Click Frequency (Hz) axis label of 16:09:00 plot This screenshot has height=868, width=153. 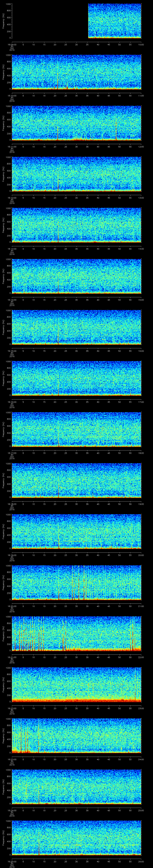tap(3, 21)
